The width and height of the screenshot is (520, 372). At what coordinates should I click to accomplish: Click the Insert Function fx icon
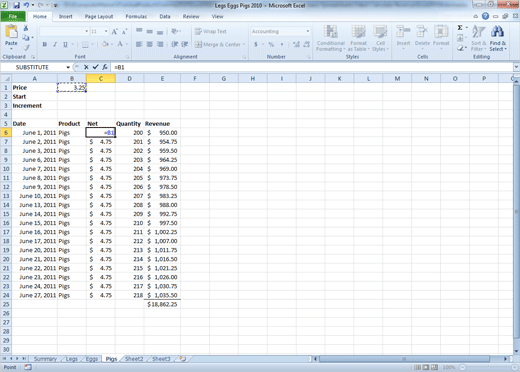click(105, 67)
